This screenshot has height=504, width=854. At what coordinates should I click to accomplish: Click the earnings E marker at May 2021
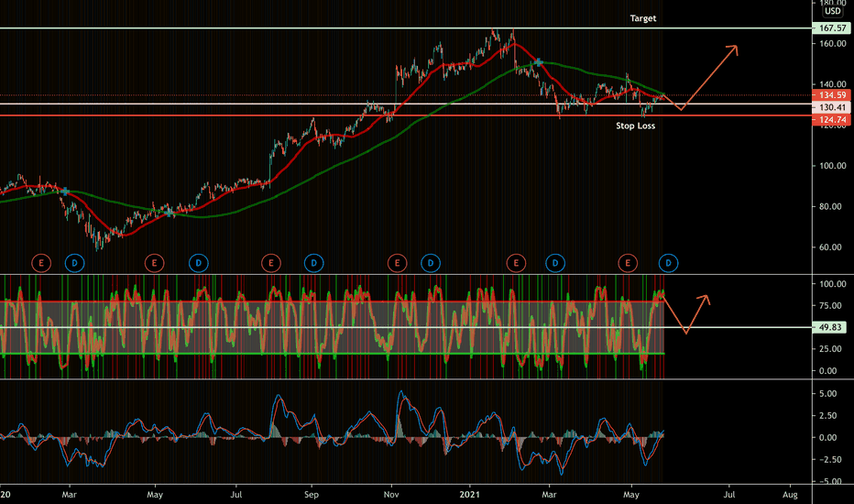[628, 264]
